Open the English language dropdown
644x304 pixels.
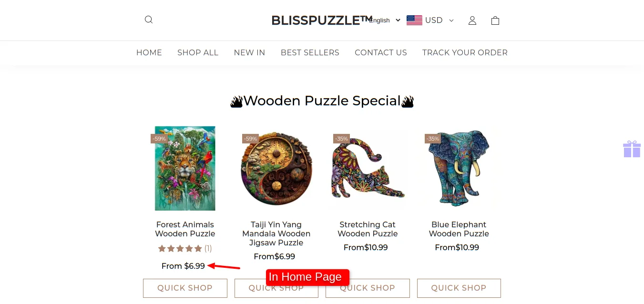[x=385, y=20]
